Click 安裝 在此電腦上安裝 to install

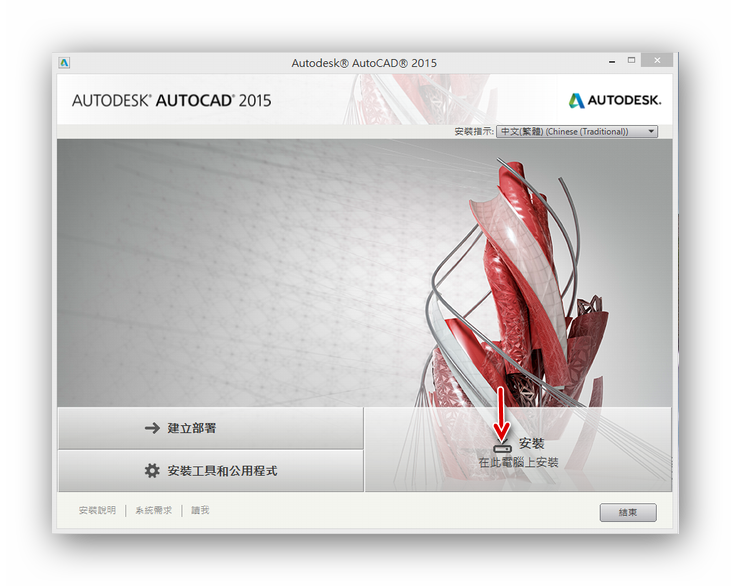[518, 449]
